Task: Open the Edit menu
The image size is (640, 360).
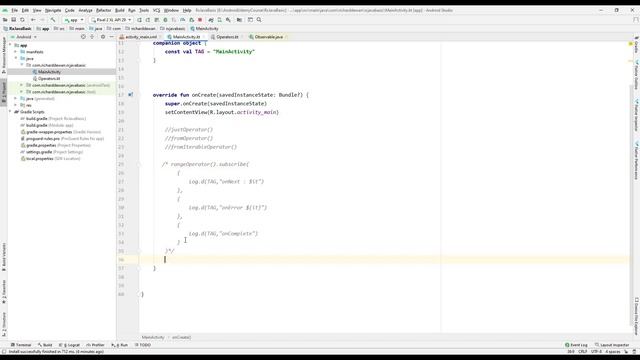Action: 25,10
